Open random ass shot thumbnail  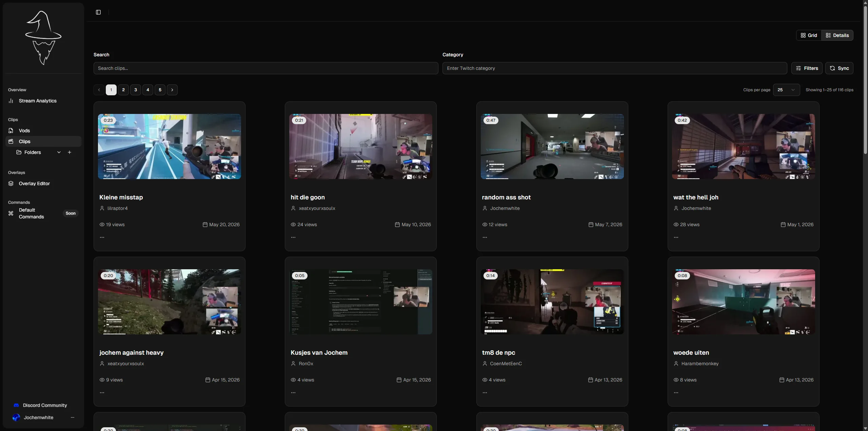(552, 146)
